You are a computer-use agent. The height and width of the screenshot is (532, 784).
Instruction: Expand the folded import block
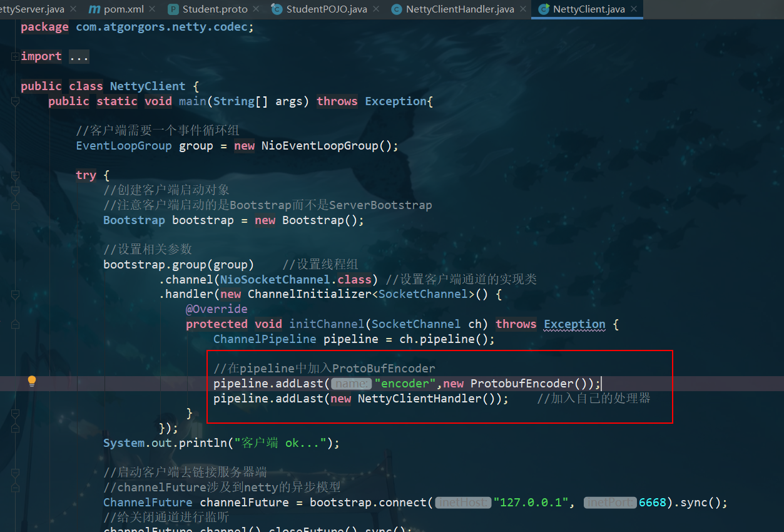click(x=14, y=56)
